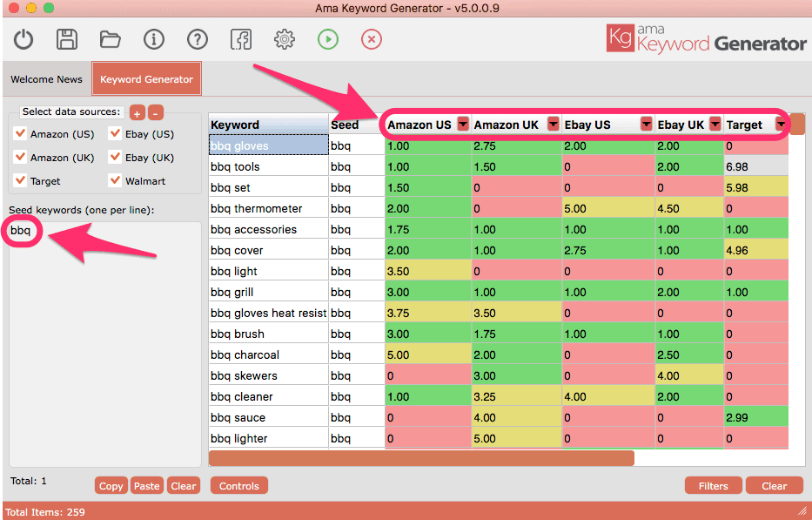Open the info icon
This screenshot has height=520, width=812.
[154, 39]
